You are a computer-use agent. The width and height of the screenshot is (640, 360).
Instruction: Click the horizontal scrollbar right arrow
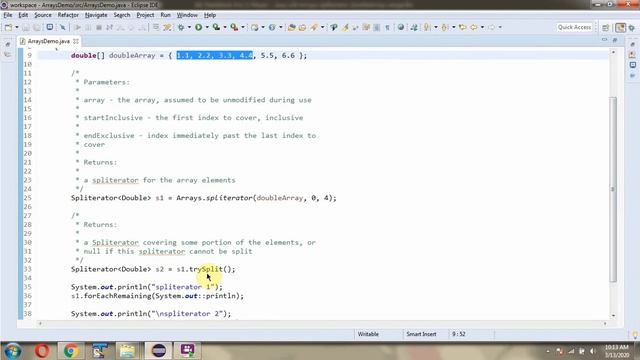tap(605, 323)
